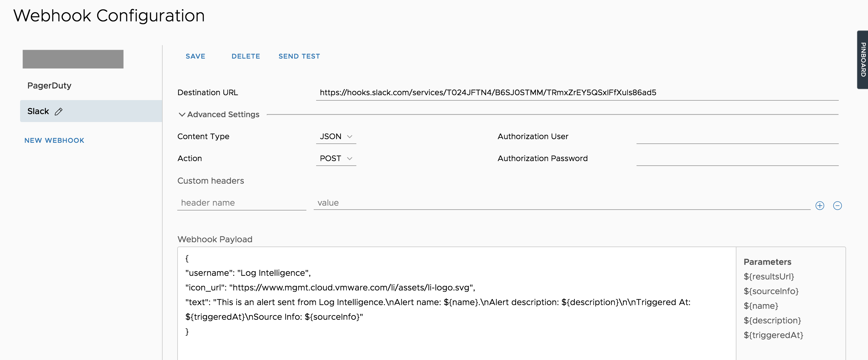Click the ${triggeredAt} parameter in list
Screen dimensions: 868x360
(x=773, y=335)
